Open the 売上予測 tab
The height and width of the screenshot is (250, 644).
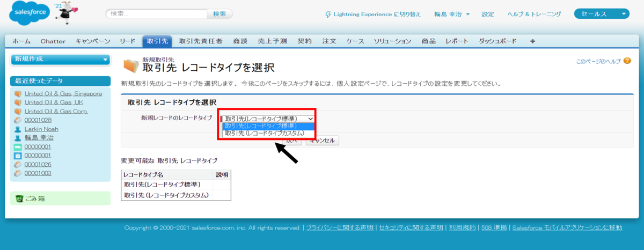click(272, 41)
